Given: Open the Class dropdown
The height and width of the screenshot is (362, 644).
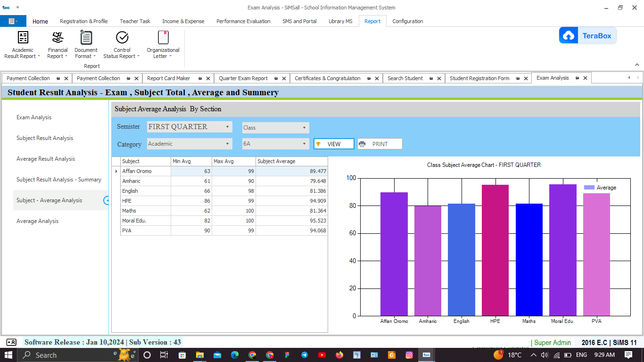Looking at the screenshot, I should click(276, 128).
